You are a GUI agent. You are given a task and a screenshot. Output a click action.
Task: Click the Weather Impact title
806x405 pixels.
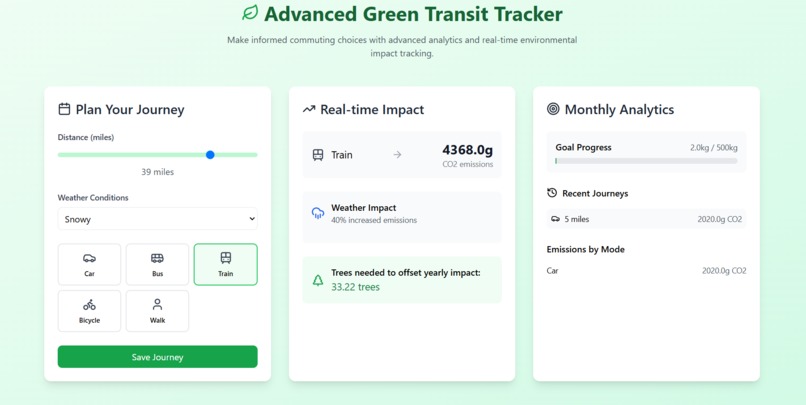tap(363, 208)
